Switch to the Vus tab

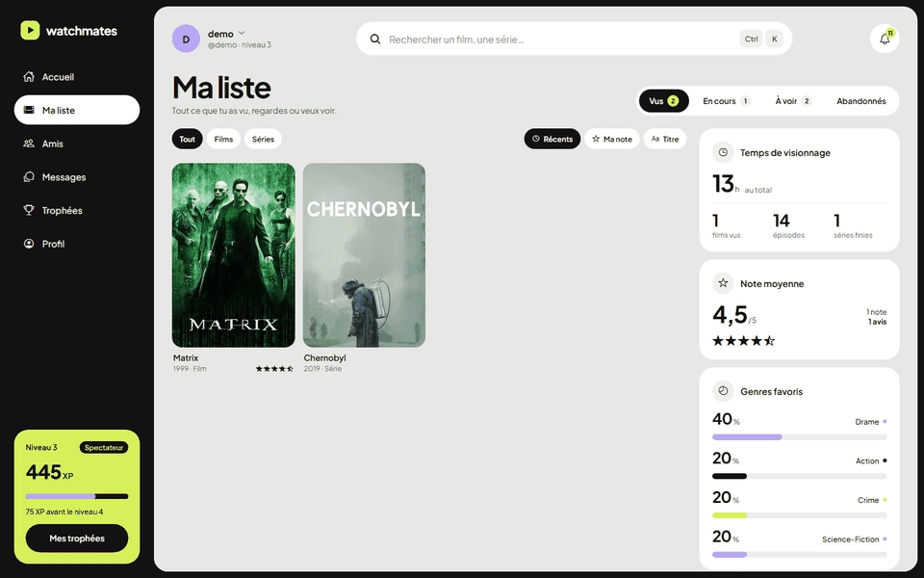[663, 101]
